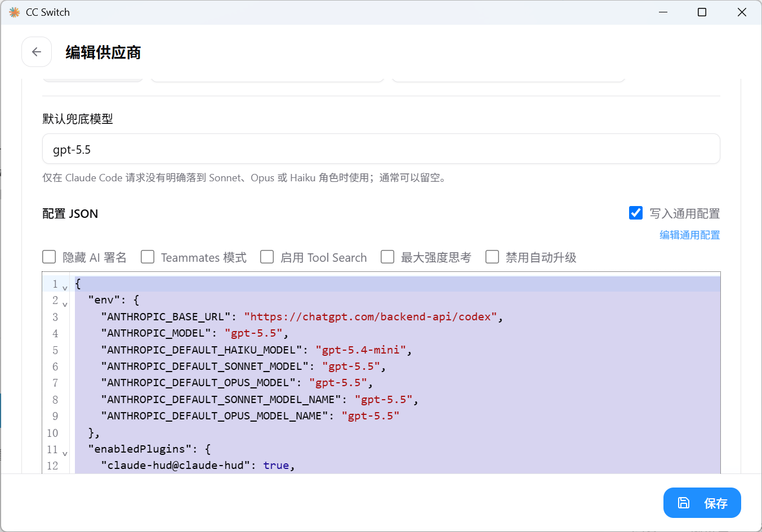This screenshot has height=532, width=762.
Task: Click the ANTHROPIC_DEFAULT_SONNET_MODEL_NAME line
Action: [260, 400]
